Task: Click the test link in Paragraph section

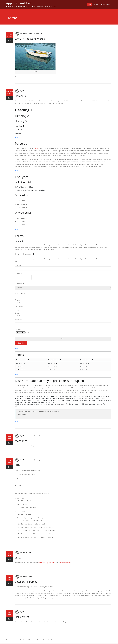Action: (x=37, y=149)
